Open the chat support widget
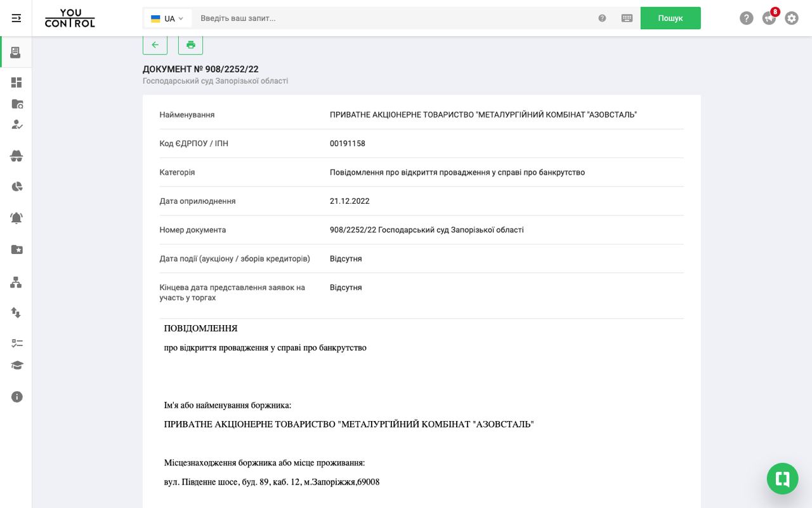812x508 pixels. pyautogui.click(x=782, y=479)
